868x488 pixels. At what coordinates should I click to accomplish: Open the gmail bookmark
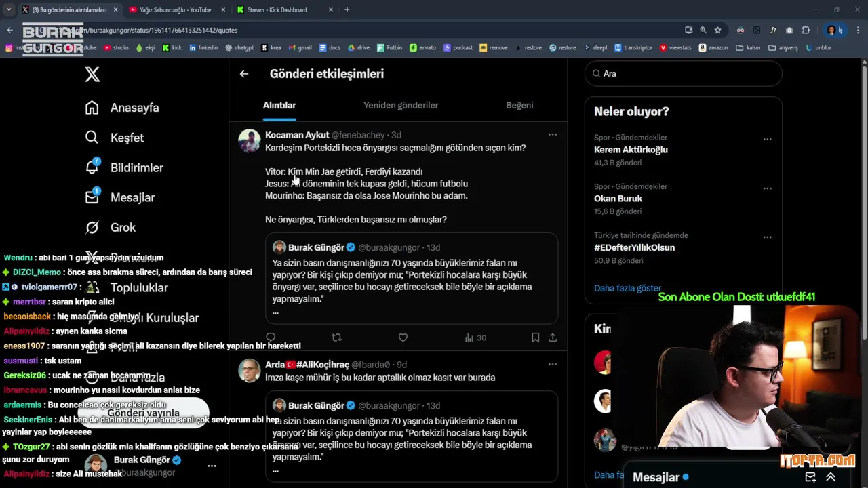point(300,48)
